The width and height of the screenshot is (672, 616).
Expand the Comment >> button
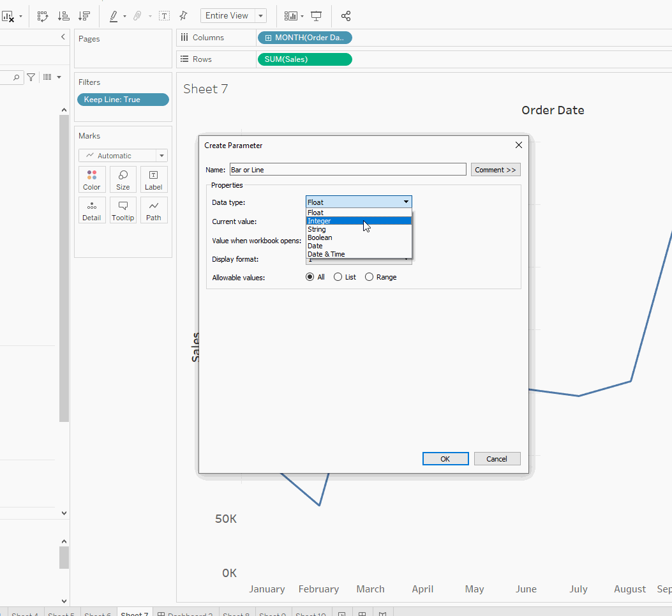pyautogui.click(x=495, y=170)
